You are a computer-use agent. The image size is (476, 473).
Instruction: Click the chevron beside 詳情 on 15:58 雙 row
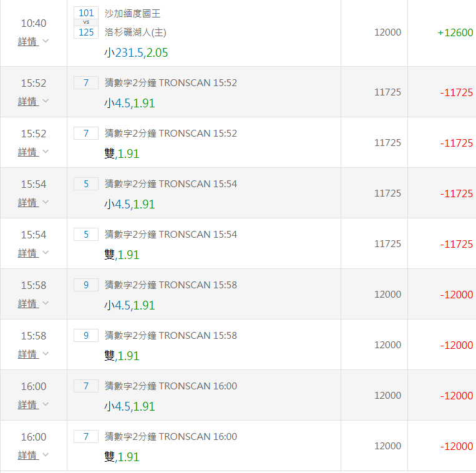(x=45, y=354)
